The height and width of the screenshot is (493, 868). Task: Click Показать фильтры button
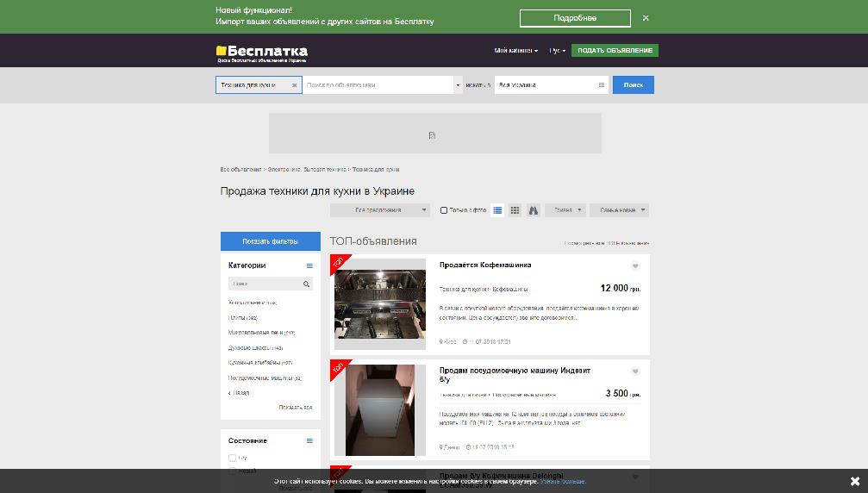(x=270, y=241)
